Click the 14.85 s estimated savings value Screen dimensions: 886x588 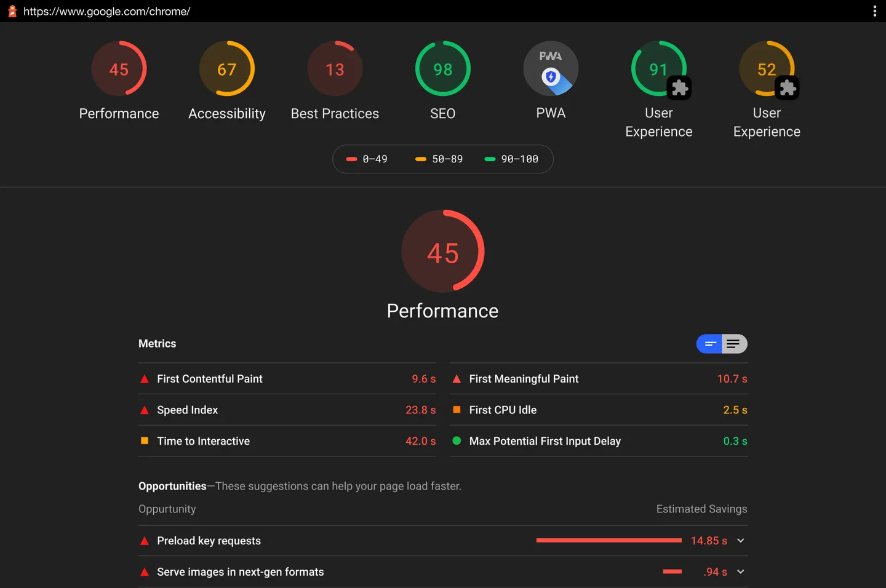tap(709, 541)
